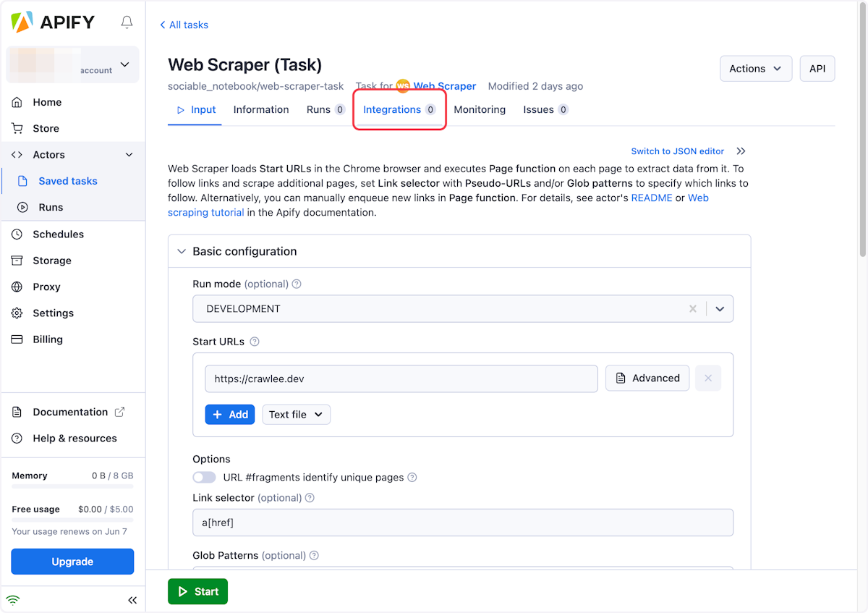
Task: Click the Storage box icon
Action: tap(17, 261)
